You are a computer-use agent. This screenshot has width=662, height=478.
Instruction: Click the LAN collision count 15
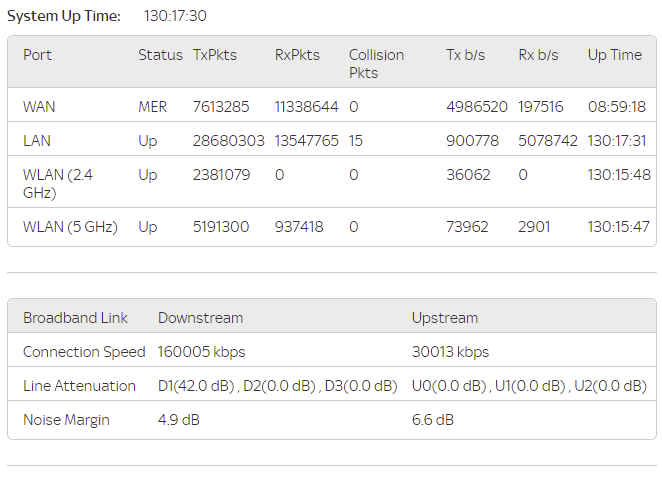click(357, 141)
